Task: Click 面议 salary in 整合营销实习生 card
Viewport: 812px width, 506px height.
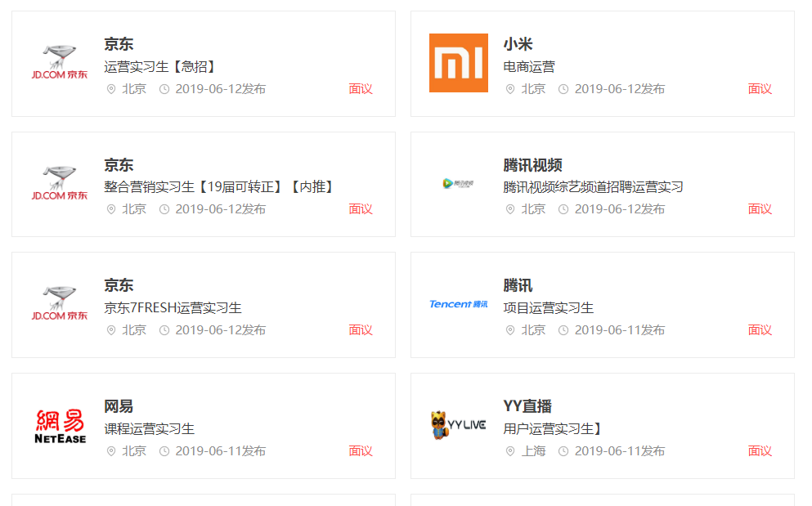Action: point(361,209)
